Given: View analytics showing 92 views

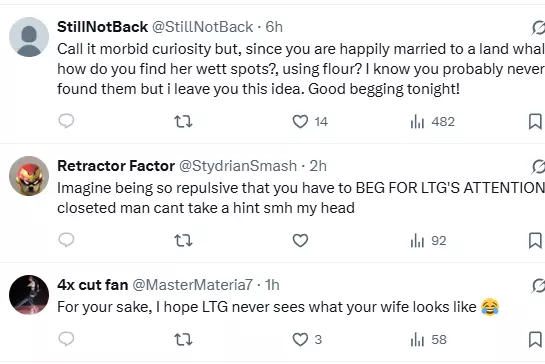Looking at the screenshot, I should 429,241.
